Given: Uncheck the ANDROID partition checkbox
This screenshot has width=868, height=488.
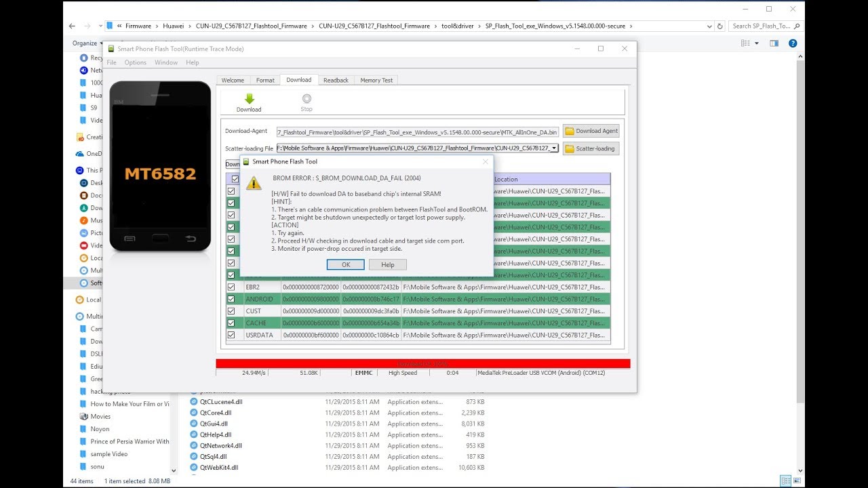Looking at the screenshot, I should pos(231,299).
